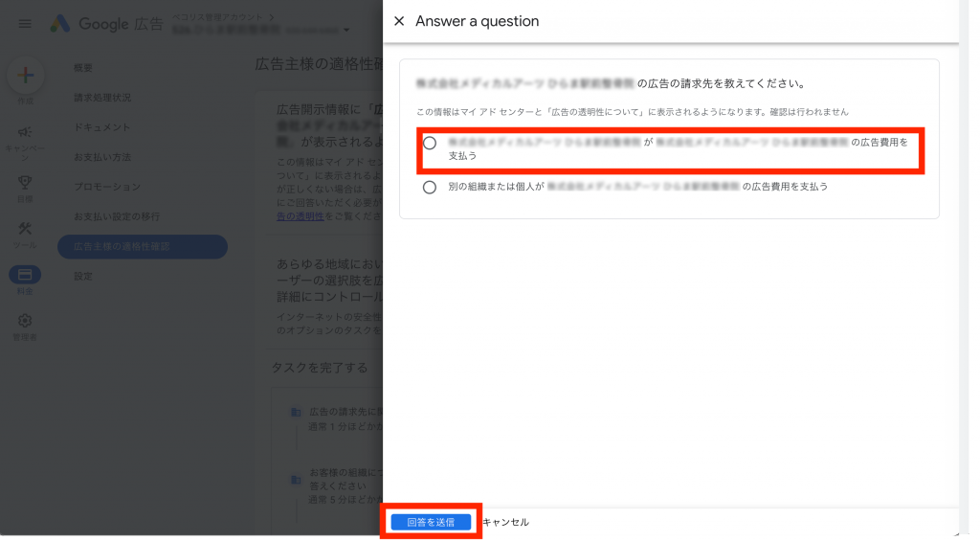Open the Campaigns megaphone icon

point(25,132)
